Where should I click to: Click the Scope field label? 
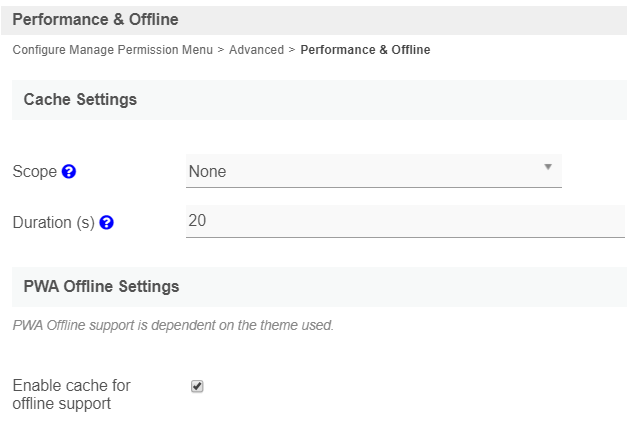[34, 172]
